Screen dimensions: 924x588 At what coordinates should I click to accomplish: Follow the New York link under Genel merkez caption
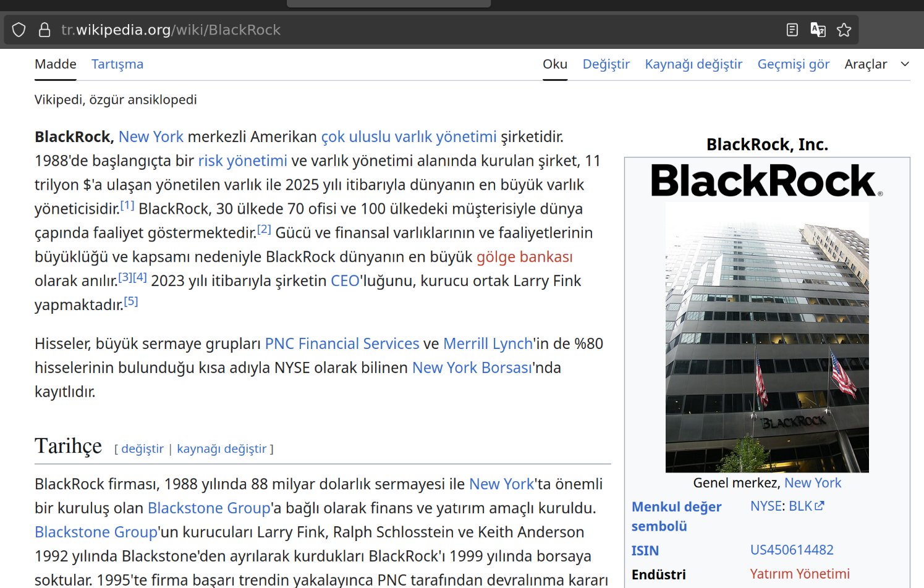click(x=813, y=483)
